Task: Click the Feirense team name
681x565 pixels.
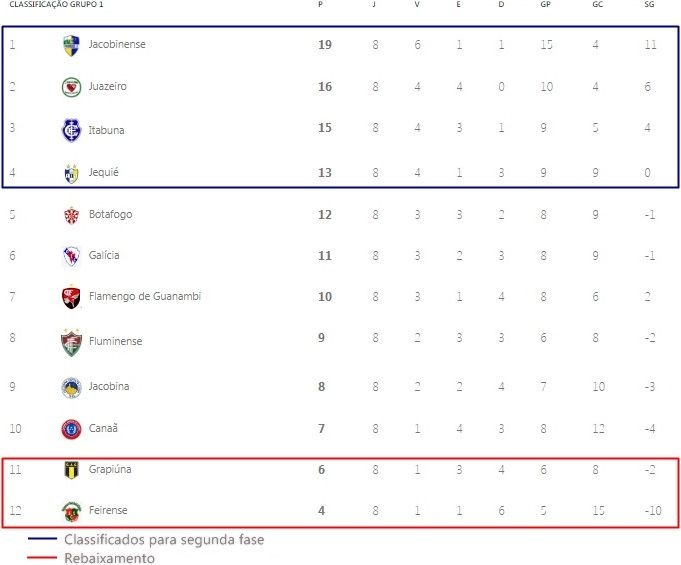Action: pyautogui.click(x=108, y=510)
